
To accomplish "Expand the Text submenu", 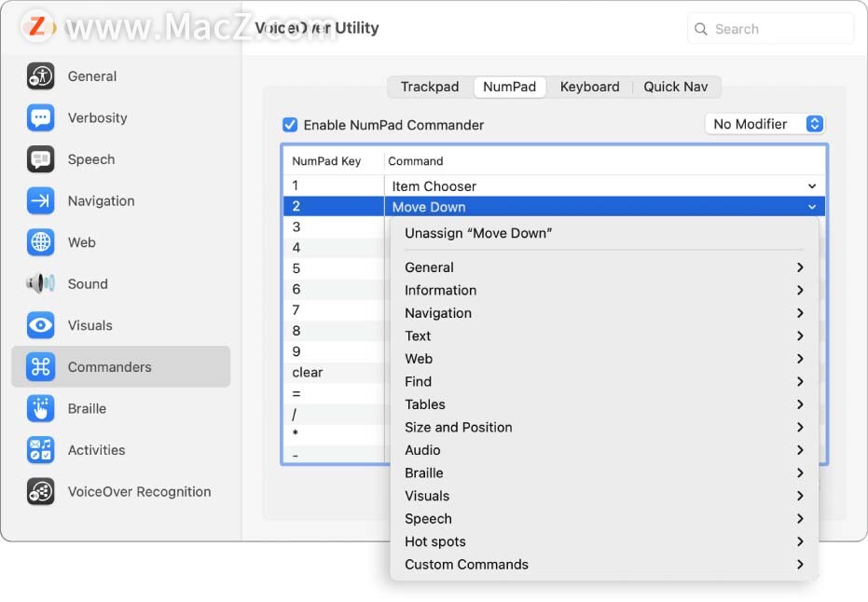I will click(x=604, y=335).
